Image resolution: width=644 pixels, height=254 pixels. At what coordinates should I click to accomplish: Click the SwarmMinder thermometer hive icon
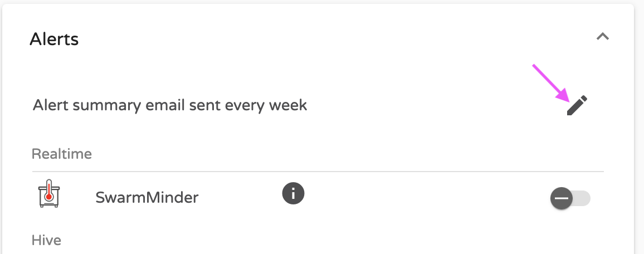[49, 193]
